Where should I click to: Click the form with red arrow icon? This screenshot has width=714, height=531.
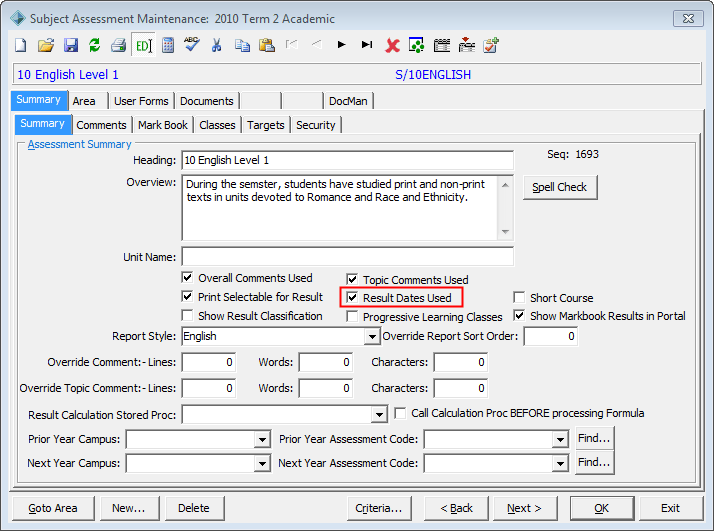point(467,45)
